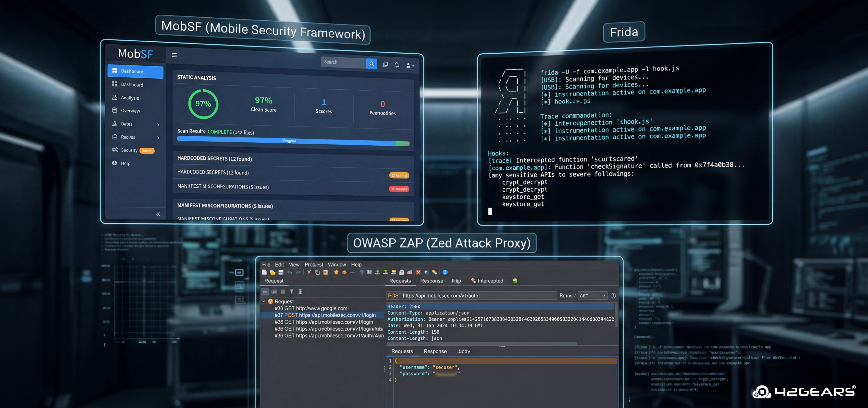Toggle the first list view button above request tree

(265, 291)
